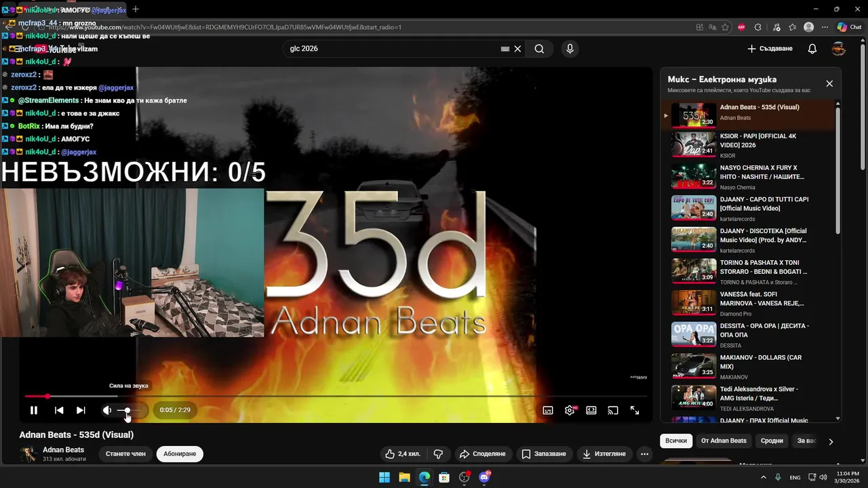
Task: Play TORINO & PASHATA X TONI STORARO video
Action: pos(747,272)
